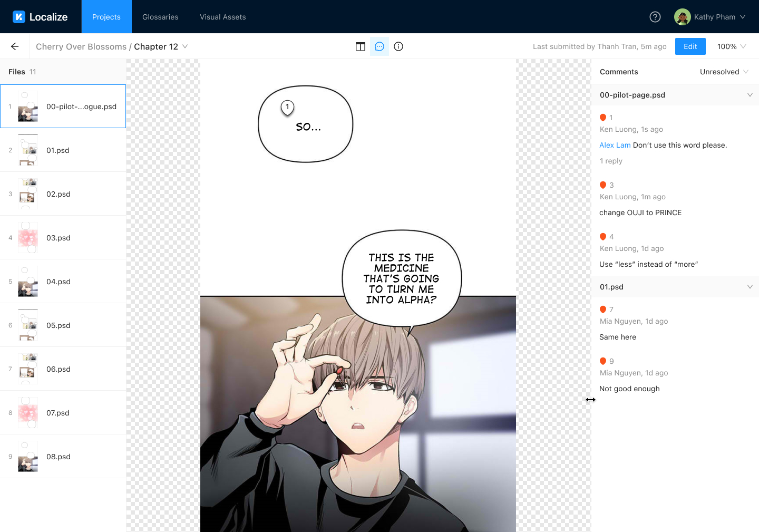This screenshot has width=759, height=532.
Task: Click the back arrow icon
Action: (15, 46)
